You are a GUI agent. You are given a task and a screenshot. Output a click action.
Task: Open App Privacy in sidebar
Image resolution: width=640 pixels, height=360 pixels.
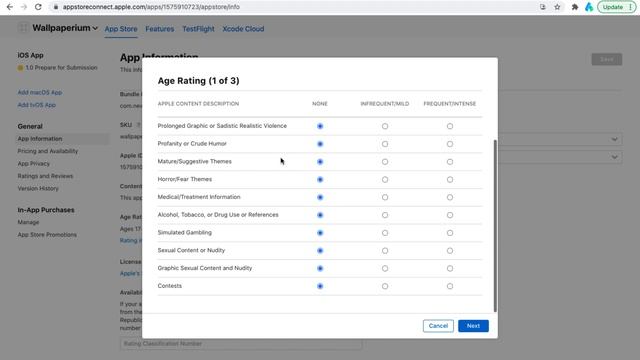(33, 164)
